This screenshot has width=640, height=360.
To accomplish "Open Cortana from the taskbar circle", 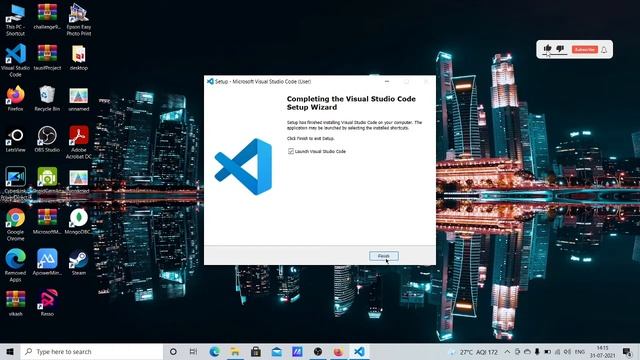I will tap(173, 351).
